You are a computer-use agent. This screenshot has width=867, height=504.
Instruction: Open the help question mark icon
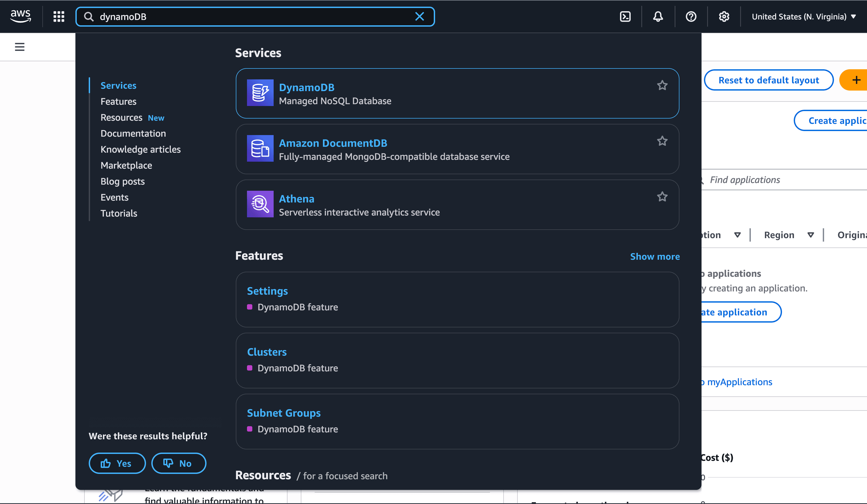click(691, 16)
